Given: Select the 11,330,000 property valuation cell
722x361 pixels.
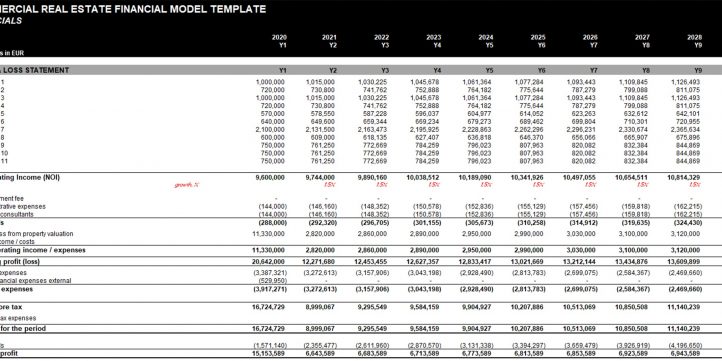Looking at the screenshot, I should (x=270, y=234).
